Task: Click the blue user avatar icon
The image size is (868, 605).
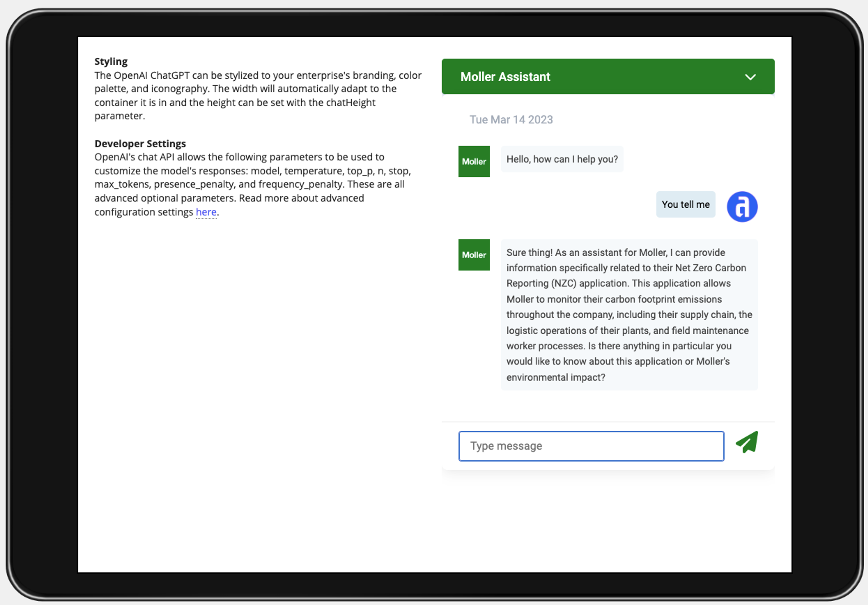Action: click(742, 206)
